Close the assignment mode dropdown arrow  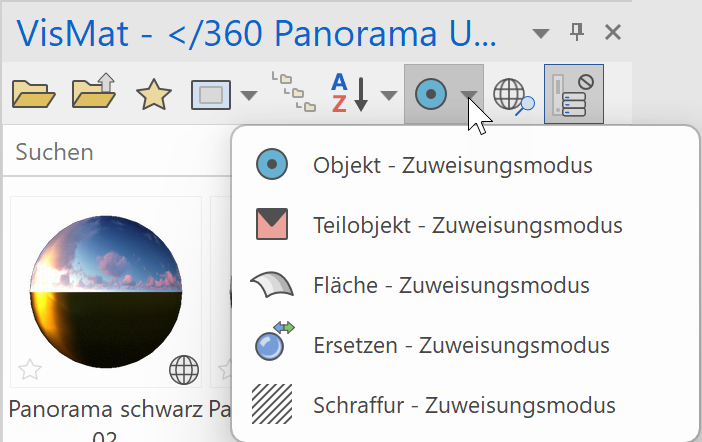click(x=468, y=96)
